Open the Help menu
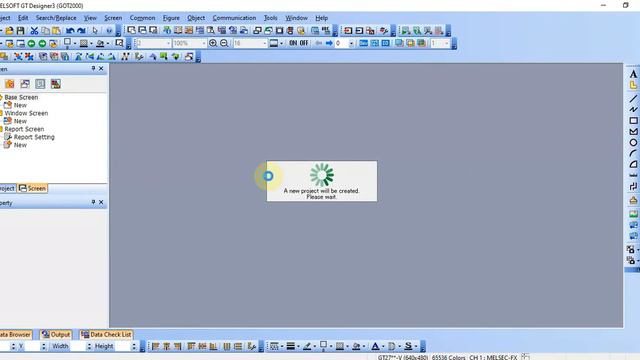 tap(321, 18)
